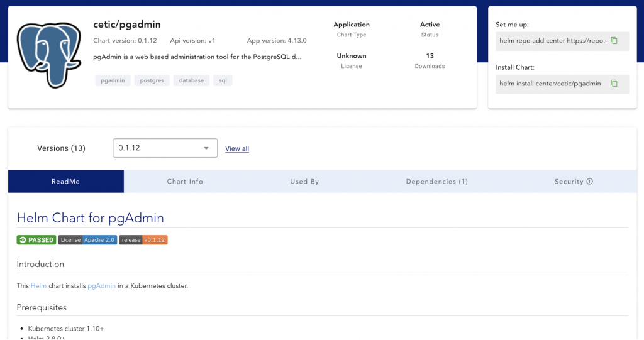Click the helm repo add command field

tap(552, 41)
